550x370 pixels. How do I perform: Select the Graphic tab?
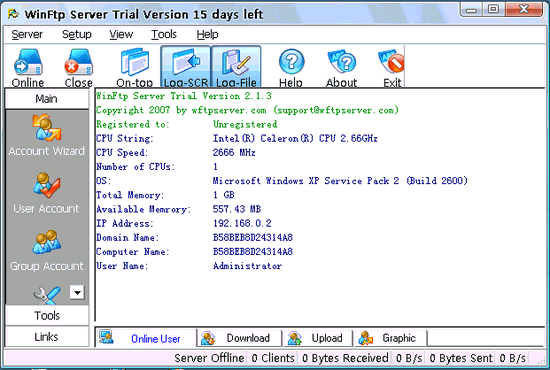[391, 338]
